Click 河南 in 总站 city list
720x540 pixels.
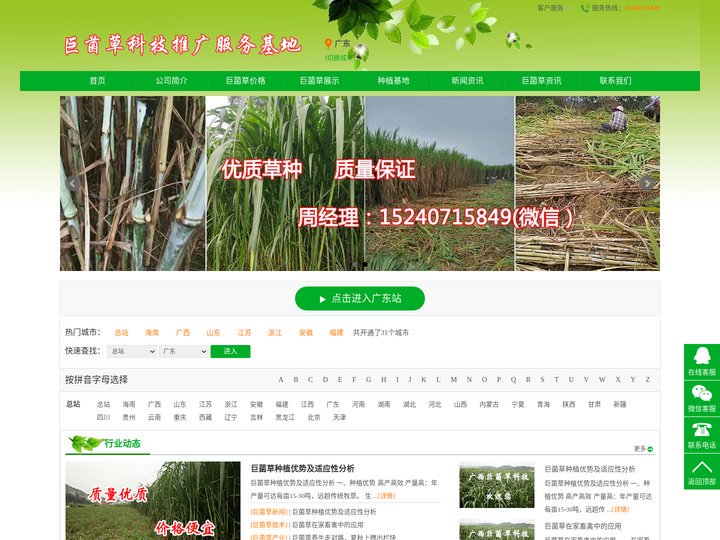359,404
